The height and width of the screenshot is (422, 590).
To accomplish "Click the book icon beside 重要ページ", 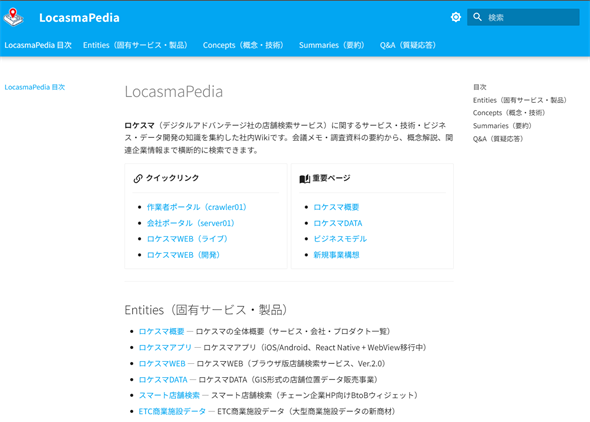I will tap(304, 179).
